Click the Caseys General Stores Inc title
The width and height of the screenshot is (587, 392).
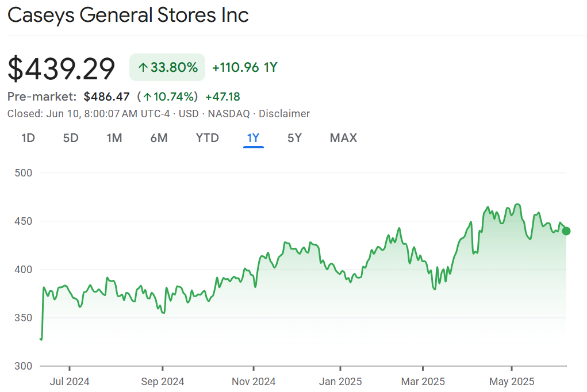tap(128, 16)
